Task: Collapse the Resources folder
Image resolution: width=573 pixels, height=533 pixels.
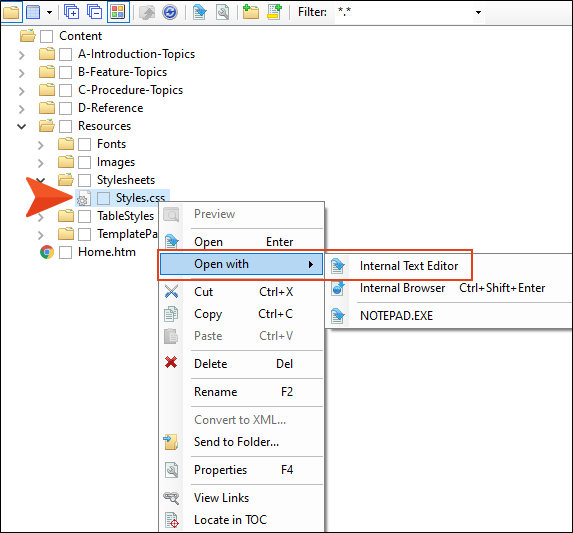Action: coord(22,126)
